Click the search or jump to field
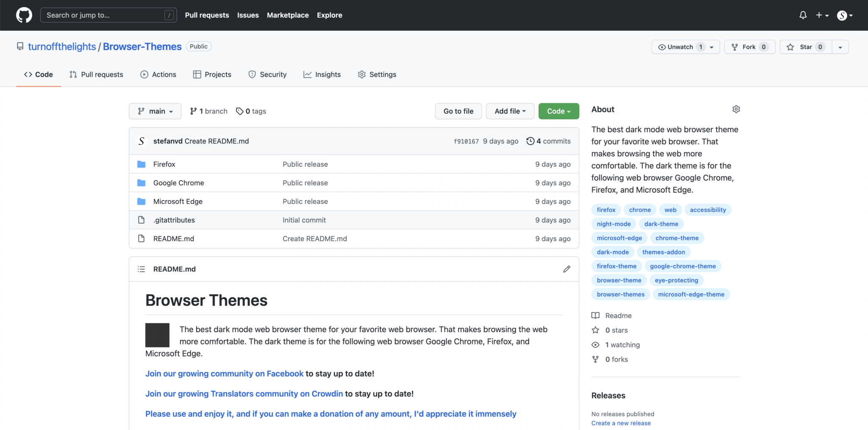The width and height of the screenshot is (868, 430). pyautogui.click(x=108, y=15)
